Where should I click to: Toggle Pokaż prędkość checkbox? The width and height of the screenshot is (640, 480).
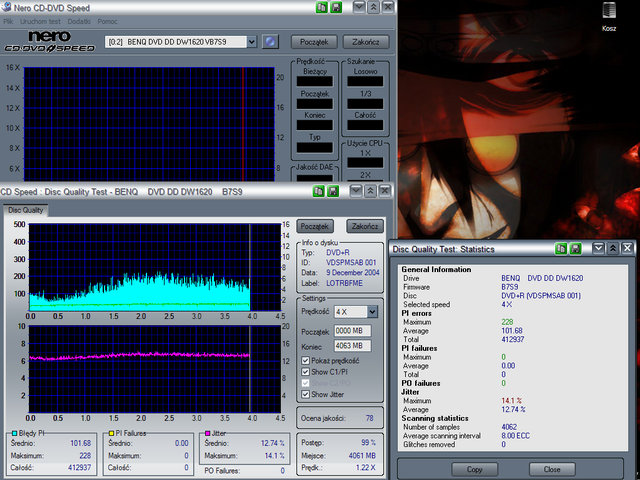305,361
